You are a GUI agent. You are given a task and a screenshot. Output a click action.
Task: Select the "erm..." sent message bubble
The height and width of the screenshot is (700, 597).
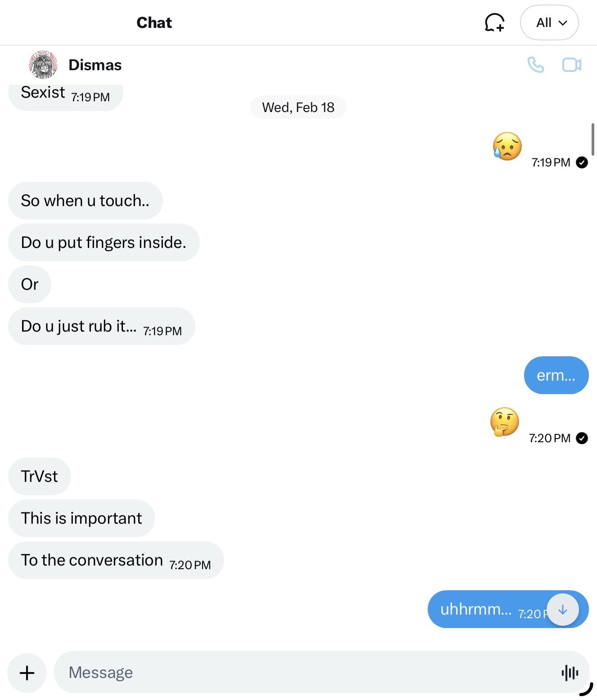coord(556,375)
